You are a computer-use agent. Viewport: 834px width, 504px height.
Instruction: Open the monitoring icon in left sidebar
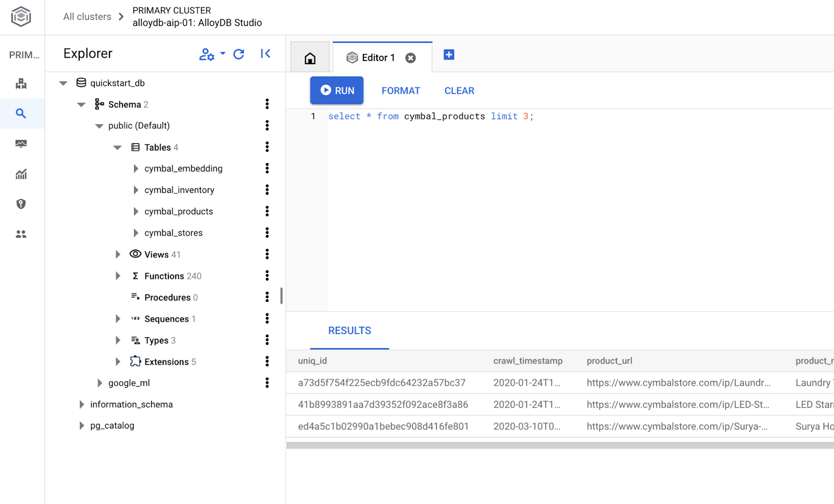pyautogui.click(x=21, y=144)
